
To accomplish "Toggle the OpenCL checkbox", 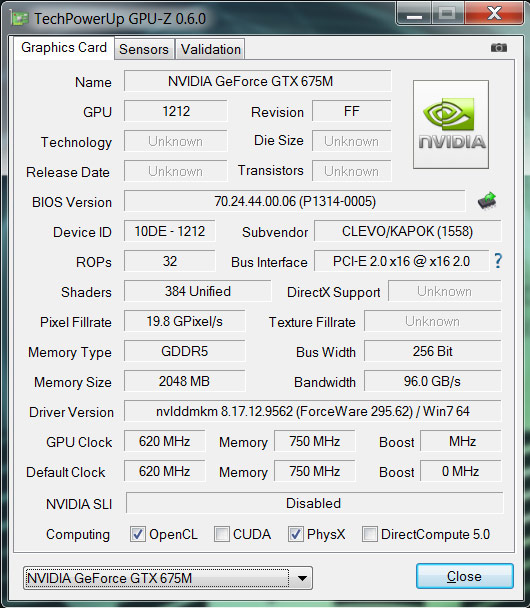I will (138, 534).
